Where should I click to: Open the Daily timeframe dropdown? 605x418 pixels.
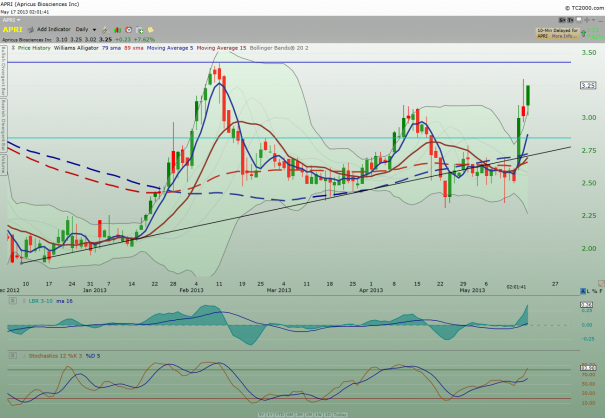pyautogui.click(x=86, y=29)
